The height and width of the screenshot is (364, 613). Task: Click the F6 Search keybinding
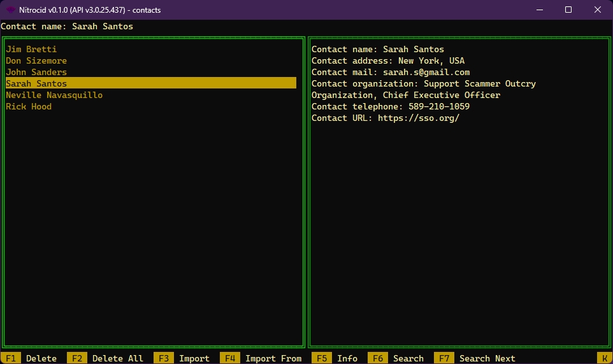click(398, 358)
